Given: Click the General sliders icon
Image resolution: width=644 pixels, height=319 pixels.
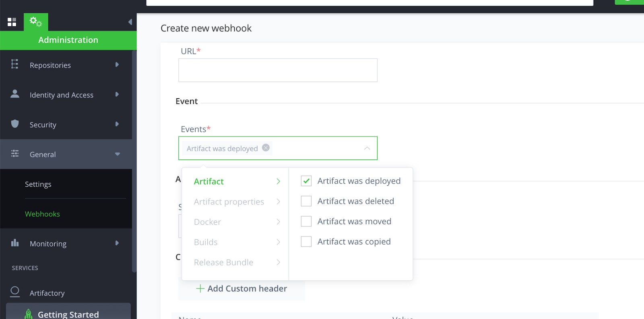Looking at the screenshot, I should 14,153.
